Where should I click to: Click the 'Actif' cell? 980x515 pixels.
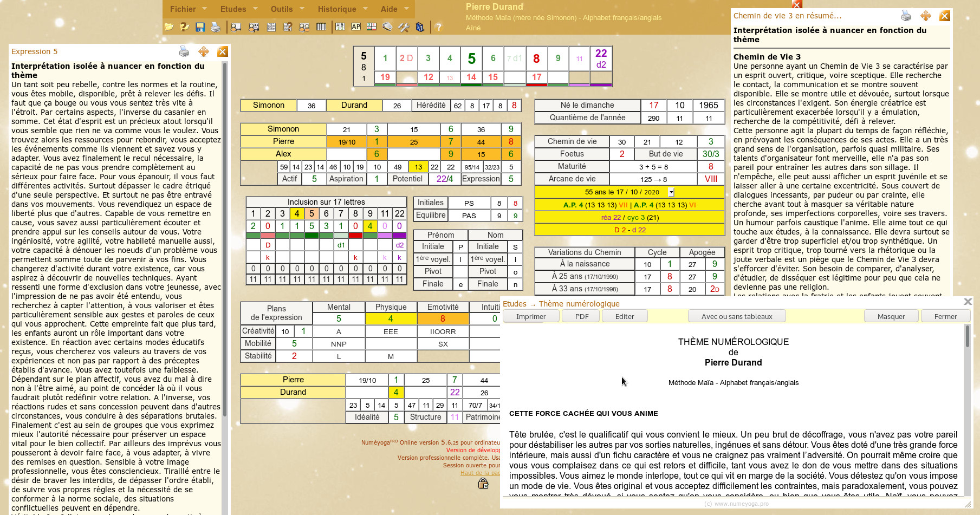[x=290, y=179]
